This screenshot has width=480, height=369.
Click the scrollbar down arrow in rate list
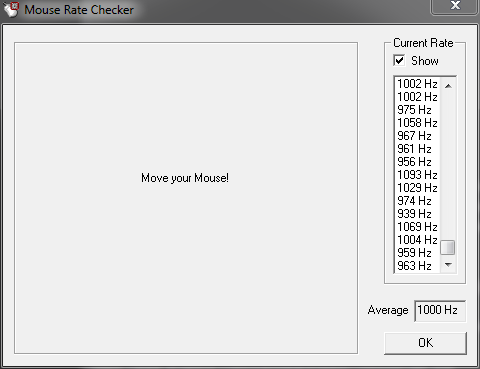(448, 265)
